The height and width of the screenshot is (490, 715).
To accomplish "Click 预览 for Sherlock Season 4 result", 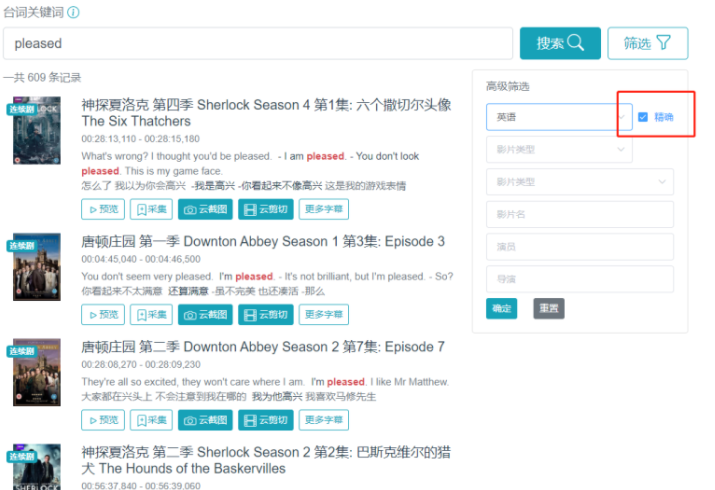I will 103,208.
